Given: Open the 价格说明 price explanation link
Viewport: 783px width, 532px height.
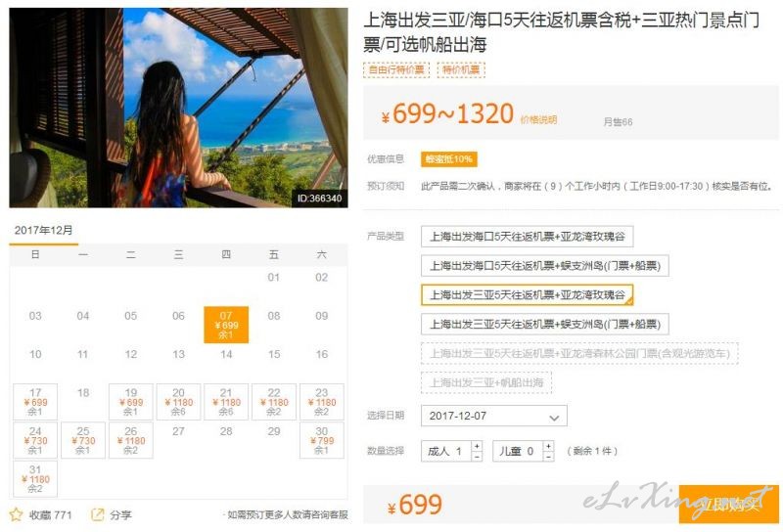Looking at the screenshot, I should (538, 119).
